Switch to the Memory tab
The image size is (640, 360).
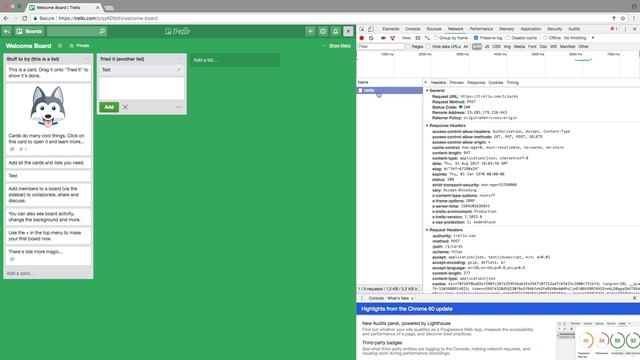pyautogui.click(x=507, y=29)
